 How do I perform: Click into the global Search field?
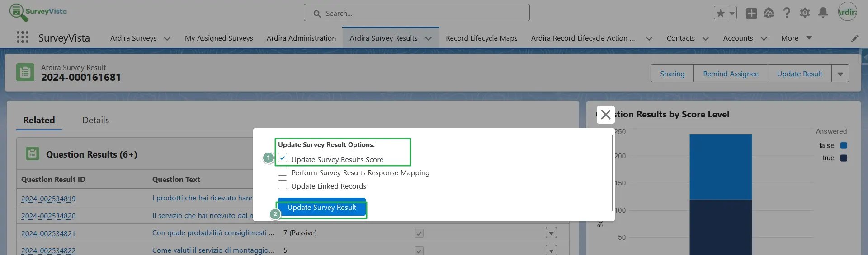pyautogui.click(x=417, y=13)
